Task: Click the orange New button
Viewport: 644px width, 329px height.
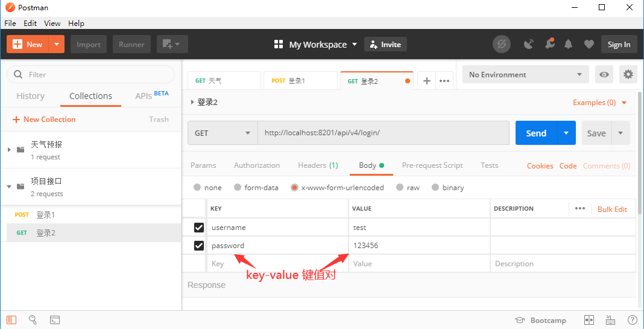Action: [x=28, y=44]
